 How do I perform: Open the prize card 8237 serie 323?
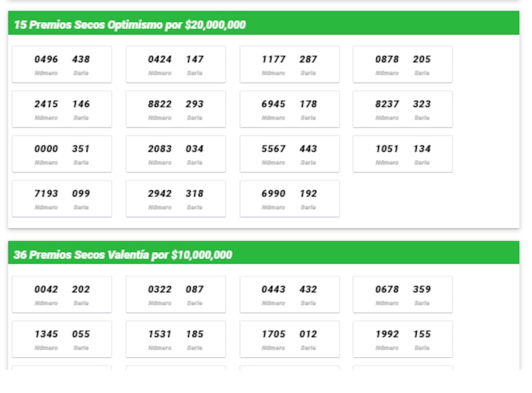(403, 109)
